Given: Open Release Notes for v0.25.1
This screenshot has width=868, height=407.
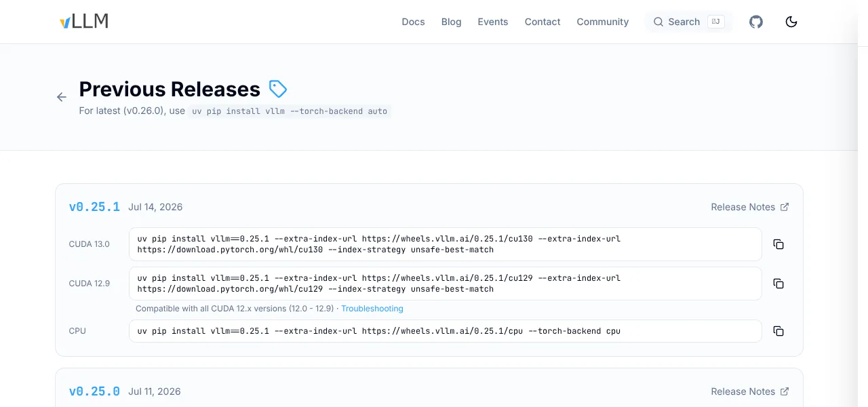Looking at the screenshot, I should click(750, 207).
